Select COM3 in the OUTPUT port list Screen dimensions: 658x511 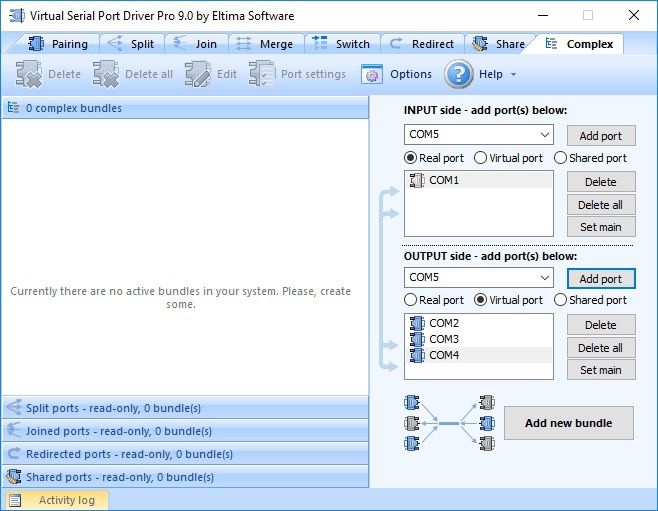tap(479, 339)
